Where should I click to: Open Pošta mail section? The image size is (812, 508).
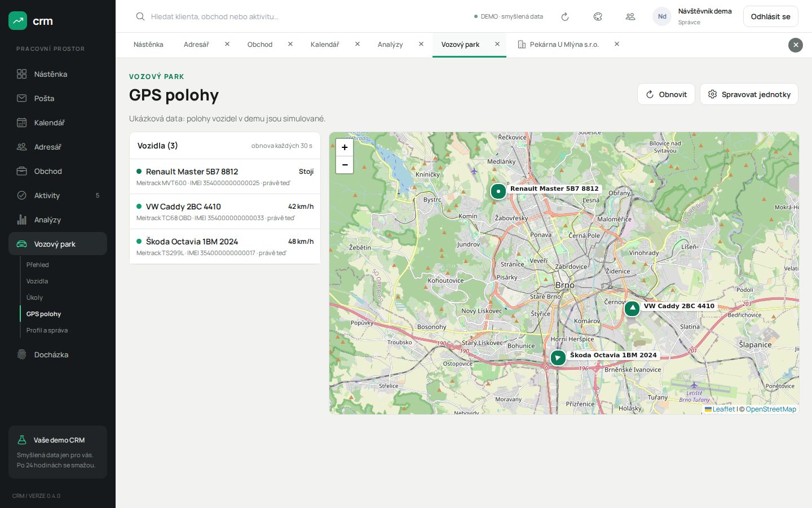(x=58, y=98)
